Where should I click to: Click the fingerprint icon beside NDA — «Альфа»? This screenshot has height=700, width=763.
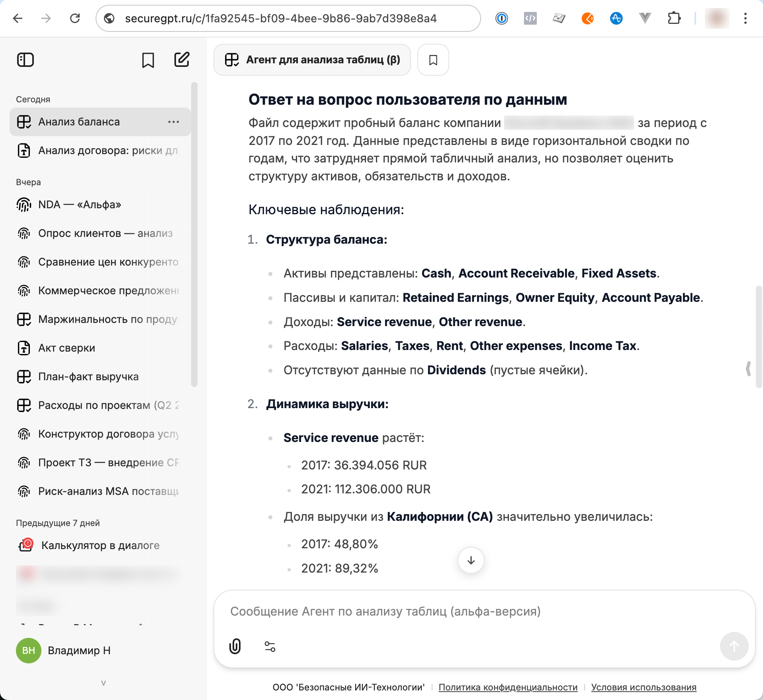coord(24,205)
